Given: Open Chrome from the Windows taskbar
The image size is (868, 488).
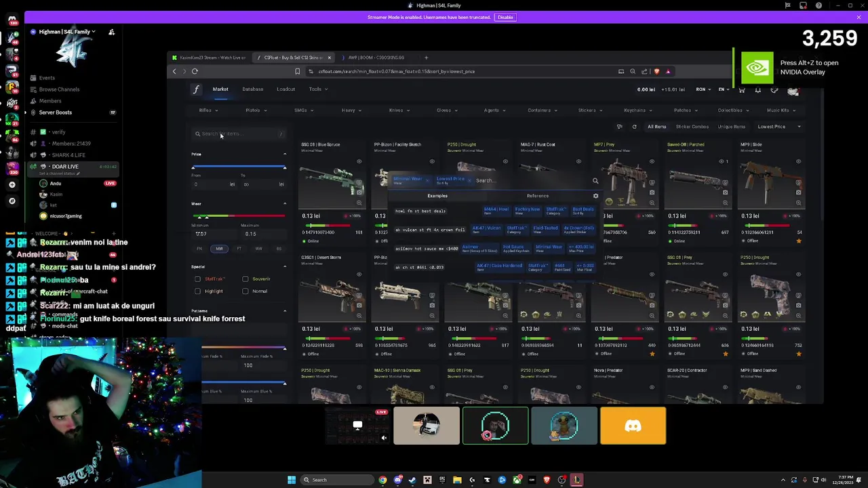Looking at the screenshot, I should tap(382, 480).
